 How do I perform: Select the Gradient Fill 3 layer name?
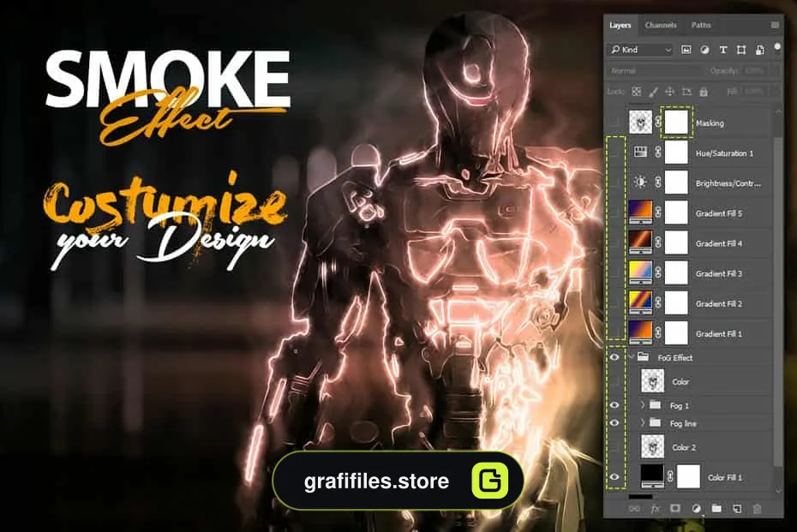(719, 273)
